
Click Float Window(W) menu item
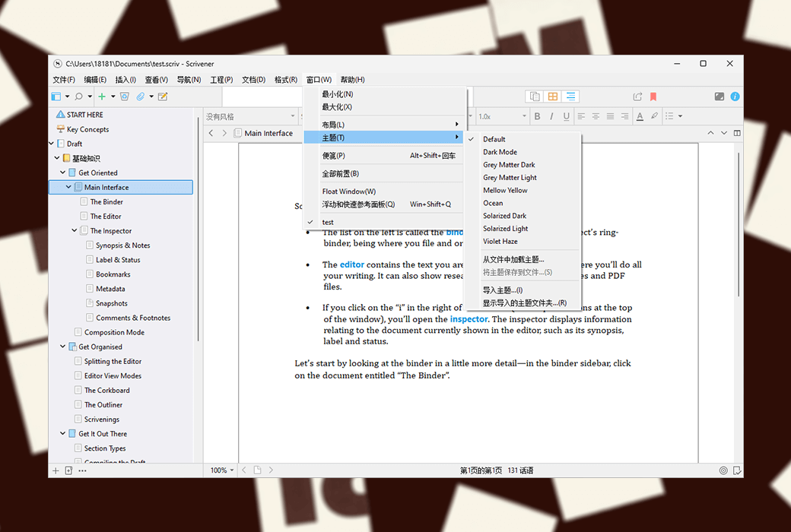(383, 192)
